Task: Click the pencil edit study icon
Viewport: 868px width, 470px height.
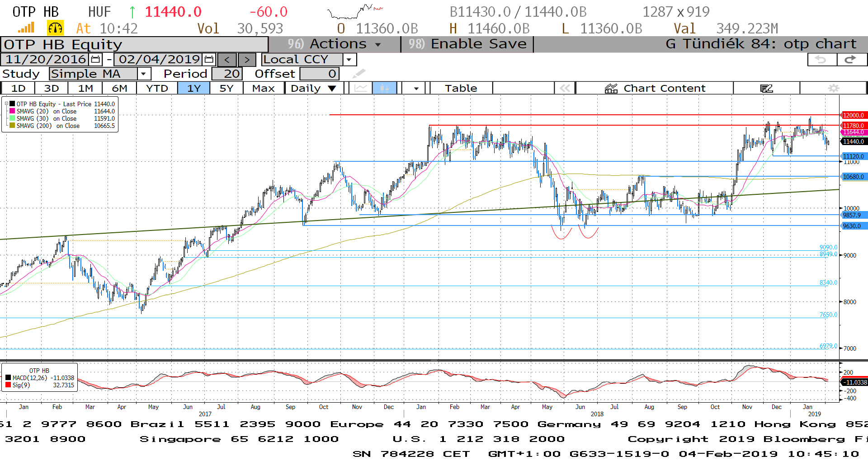Action: (359, 73)
